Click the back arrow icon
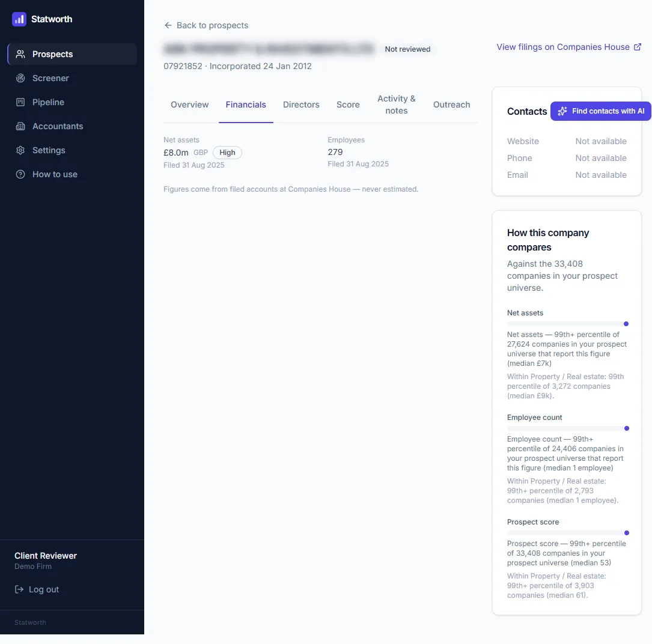Screen dimensions: 652x644 168,25
